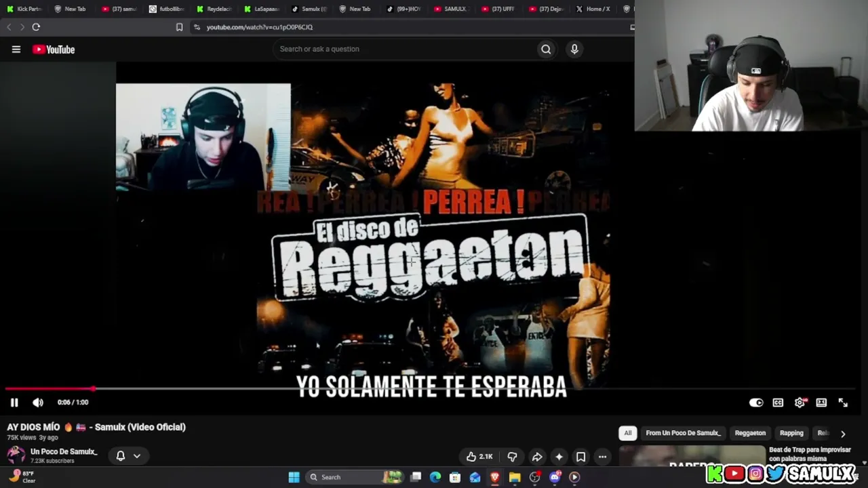This screenshot has height=488, width=868.
Task: Share the video
Action: tap(536, 457)
